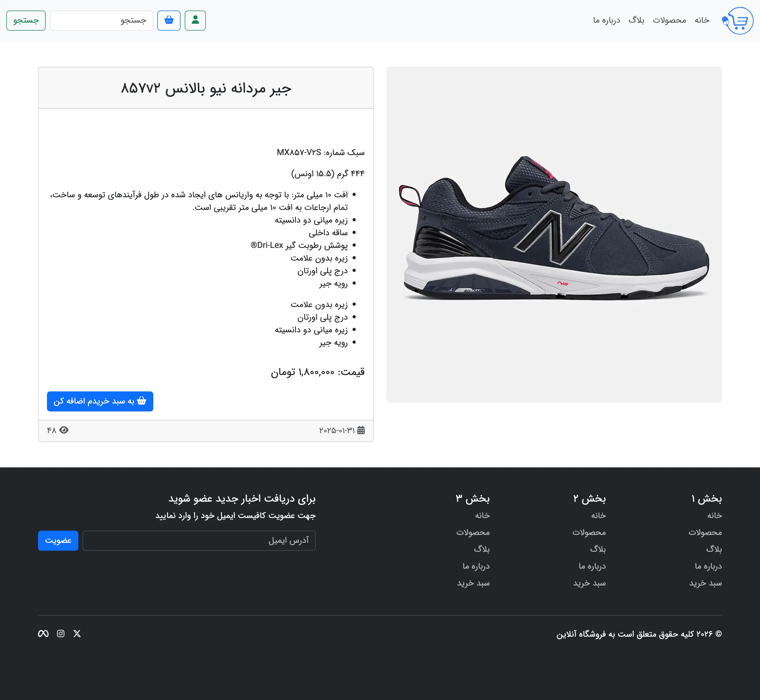Open بلاگ in the top navbar
The width and height of the screenshot is (760, 700).
click(636, 21)
